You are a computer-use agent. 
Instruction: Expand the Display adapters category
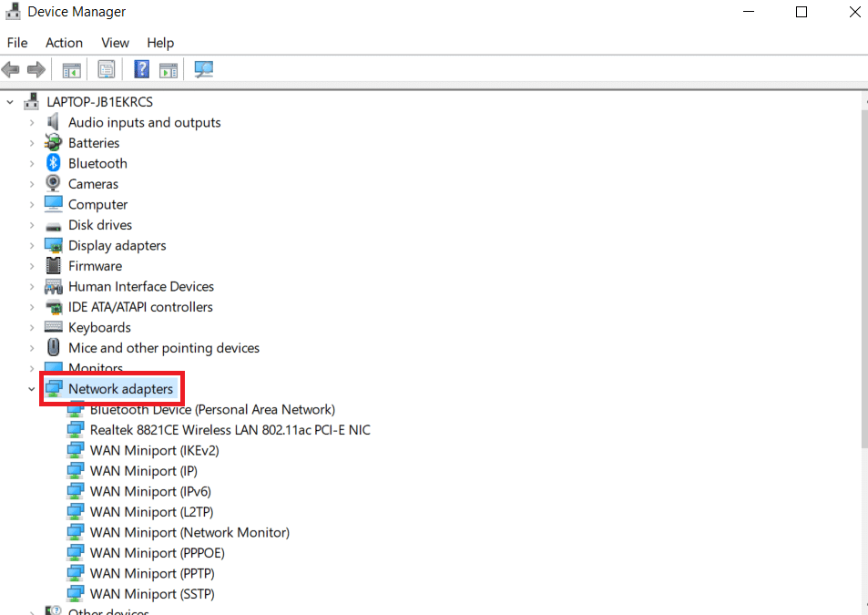click(32, 245)
